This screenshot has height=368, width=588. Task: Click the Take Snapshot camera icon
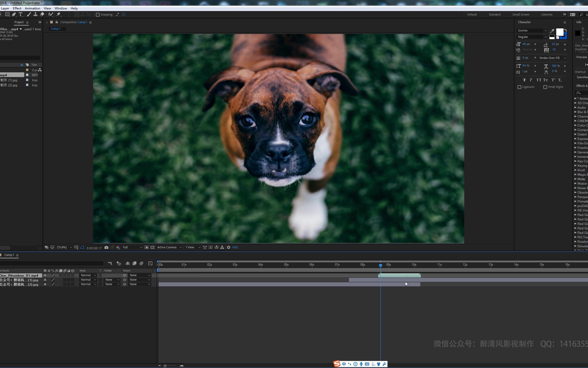click(106, 248)
